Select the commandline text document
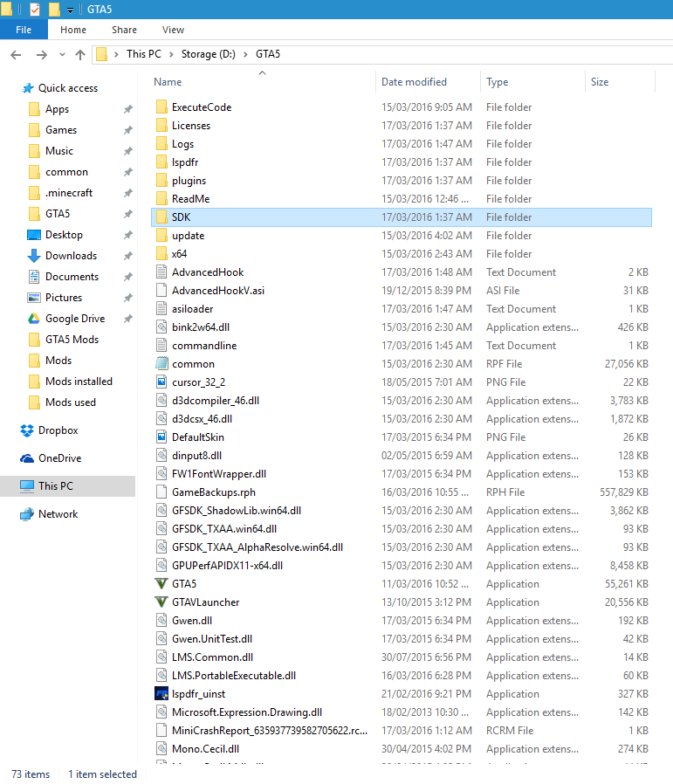This screenshot has height=784, width=673. [401, 346]
